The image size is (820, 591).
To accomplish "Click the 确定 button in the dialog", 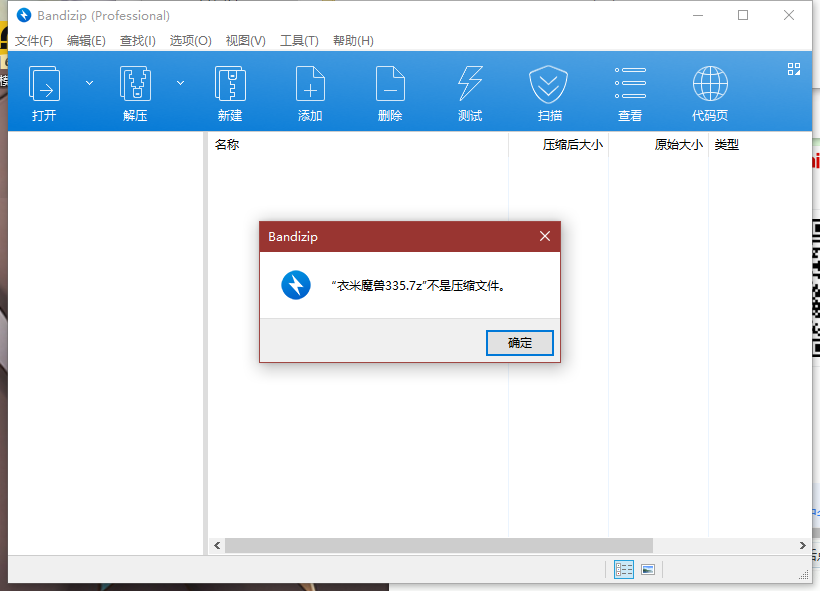I will [x=520, y=343].
